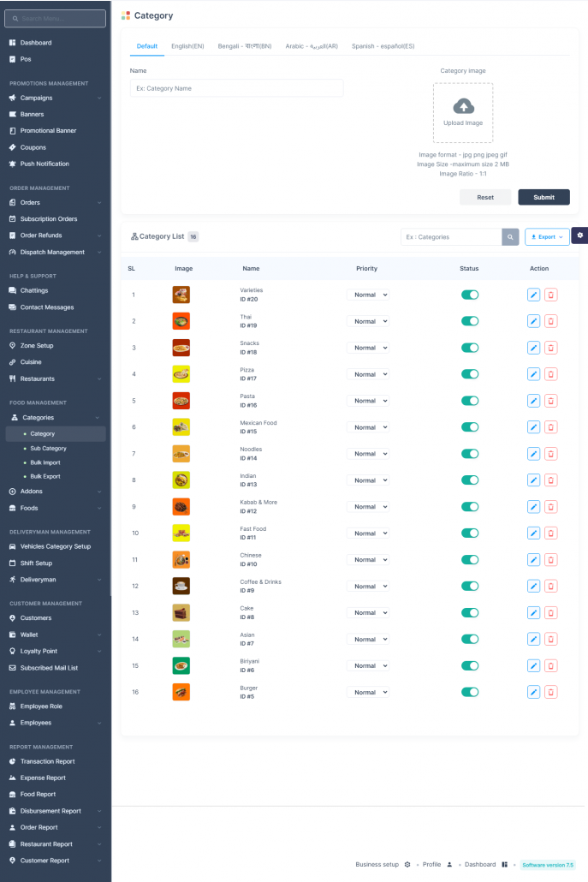This screenshot has height=882, width=588.
Task: Click the edit pencil icon for Pizza
Action: (x=533, y=374)
